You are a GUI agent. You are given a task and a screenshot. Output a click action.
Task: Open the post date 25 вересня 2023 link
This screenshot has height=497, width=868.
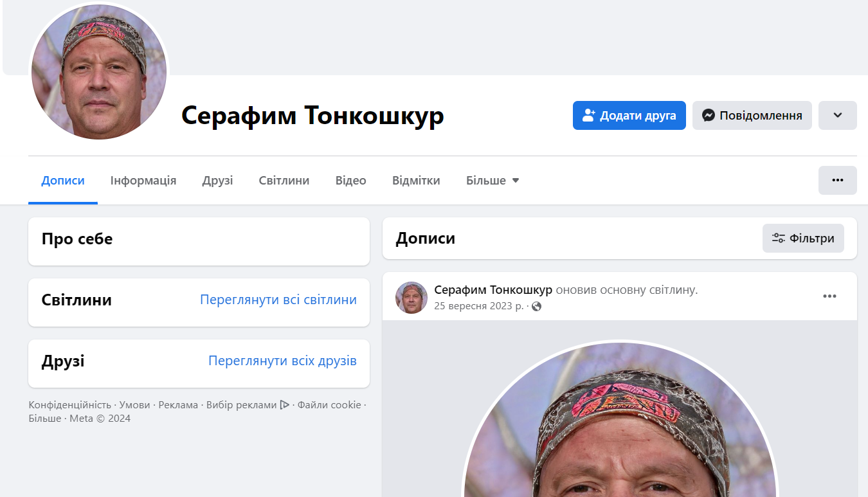tap(479, 306)
